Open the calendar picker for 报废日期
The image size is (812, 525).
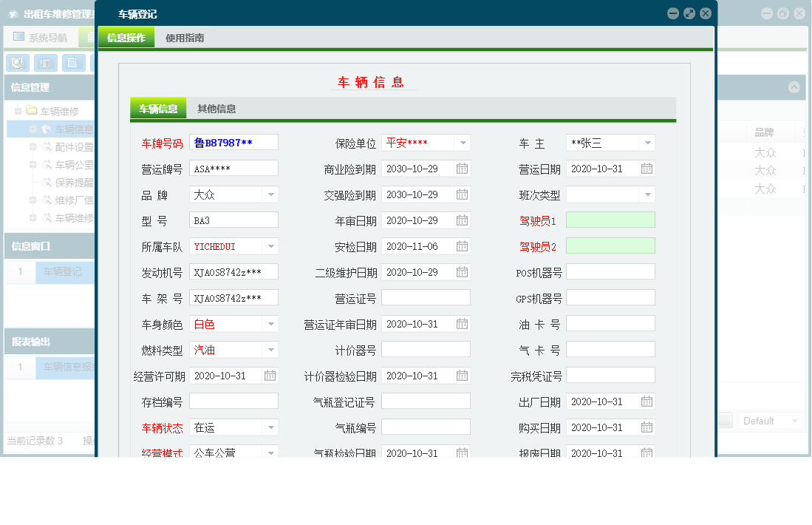(646, 453)
